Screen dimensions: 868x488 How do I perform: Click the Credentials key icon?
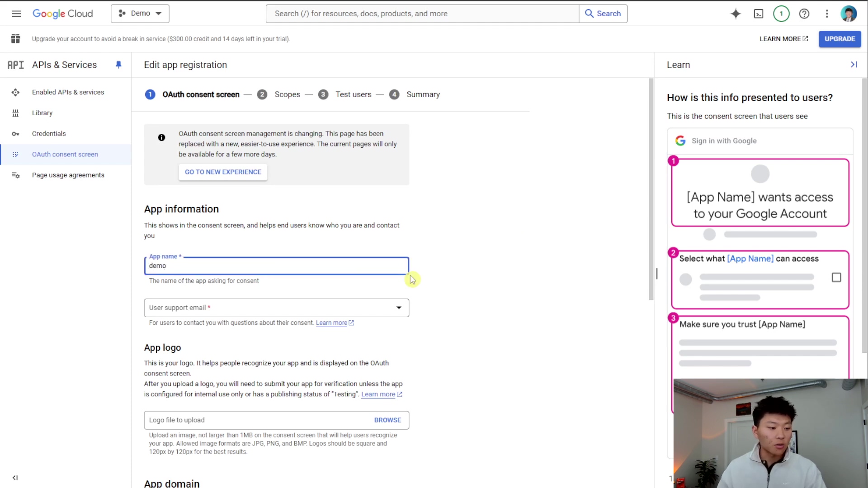pyautogui.click(x=15, y=134)
